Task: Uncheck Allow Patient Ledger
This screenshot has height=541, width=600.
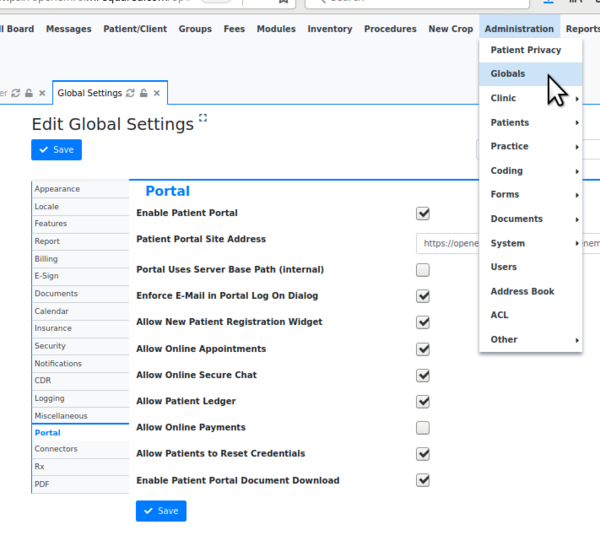Action: [423, 401]
